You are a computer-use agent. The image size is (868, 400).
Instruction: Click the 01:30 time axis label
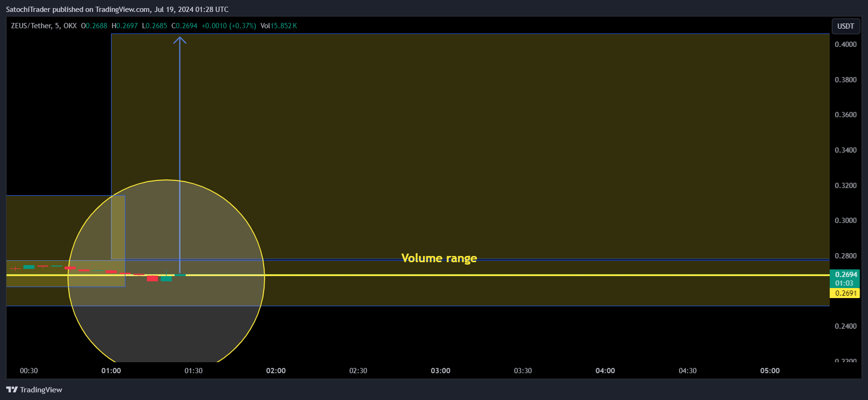pos(193,371)
